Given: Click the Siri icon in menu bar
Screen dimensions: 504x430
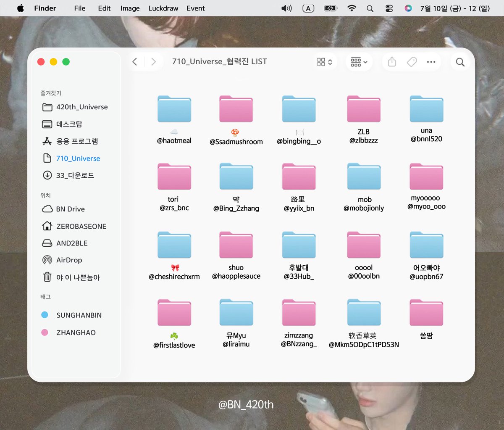Looking at the screenshot, I should [x=408, y=8].
